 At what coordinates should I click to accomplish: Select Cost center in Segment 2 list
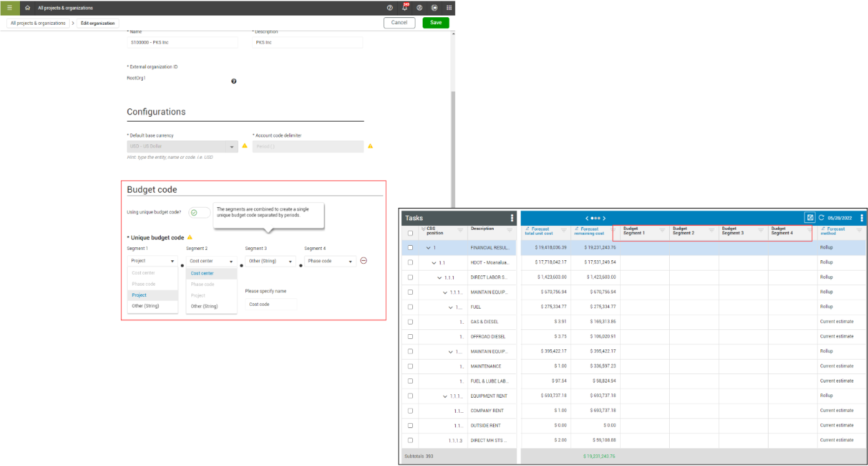[x=202, y=273]
